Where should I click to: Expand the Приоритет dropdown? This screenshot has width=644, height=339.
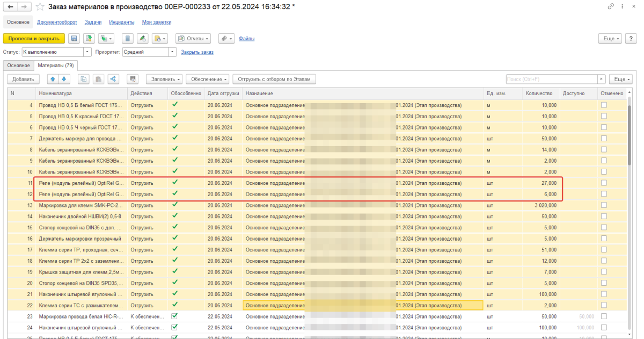coord(172,52)
